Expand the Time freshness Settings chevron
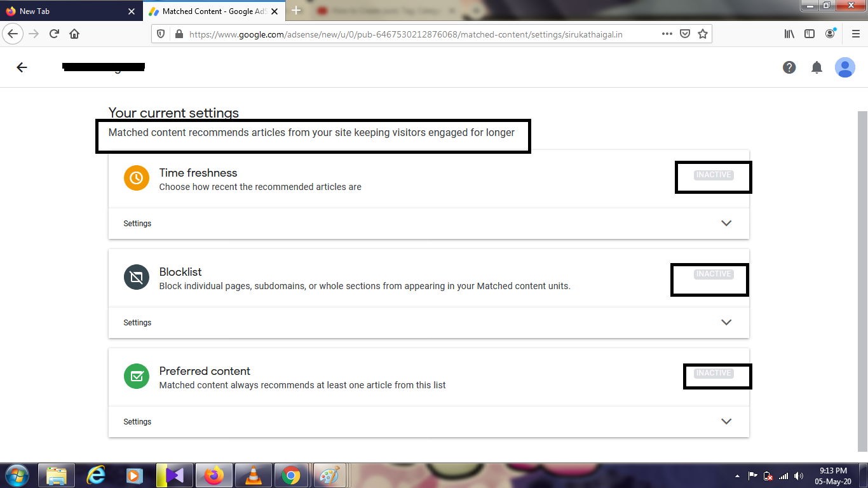Viewport: 868px width, 488px height. 726,223
